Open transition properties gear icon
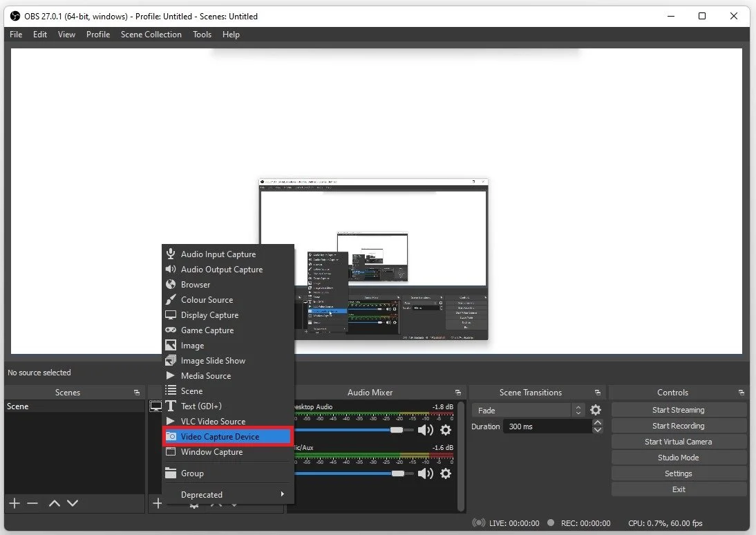Screen dimensions: 756x535 pos(596,410)
